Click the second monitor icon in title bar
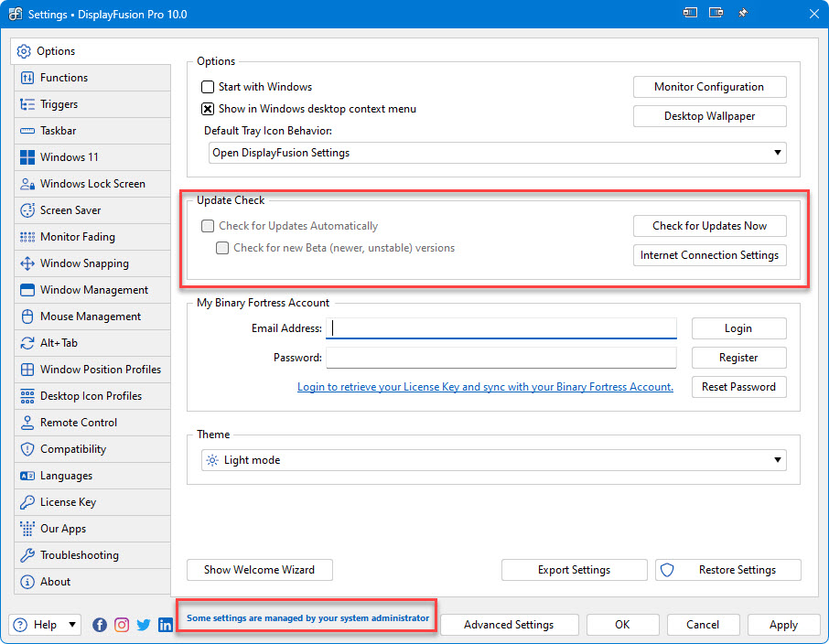 [x=716, y=13]
